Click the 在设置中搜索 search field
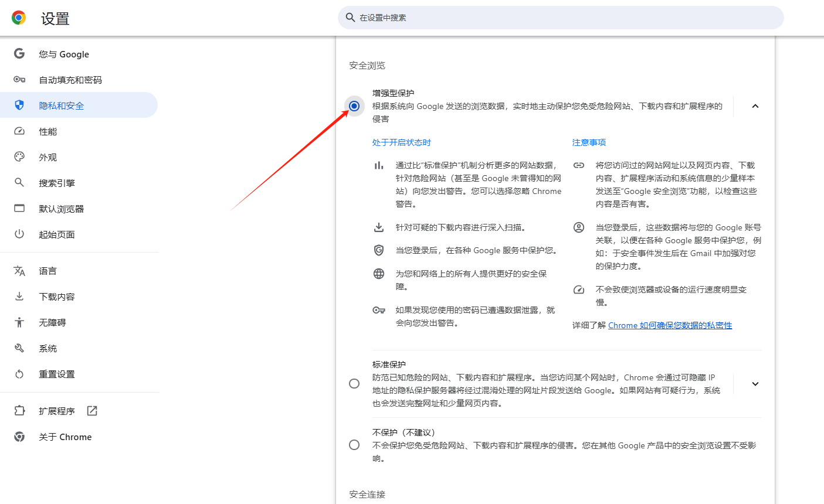The width and height of the screenshot is (824, 504). pyautogui.click(x=561, y=18)
